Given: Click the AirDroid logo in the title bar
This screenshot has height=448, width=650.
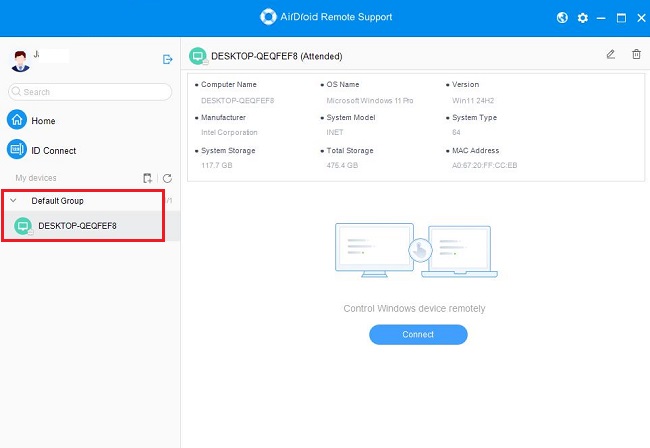Looking at the screenshot, I should point(267,17).
